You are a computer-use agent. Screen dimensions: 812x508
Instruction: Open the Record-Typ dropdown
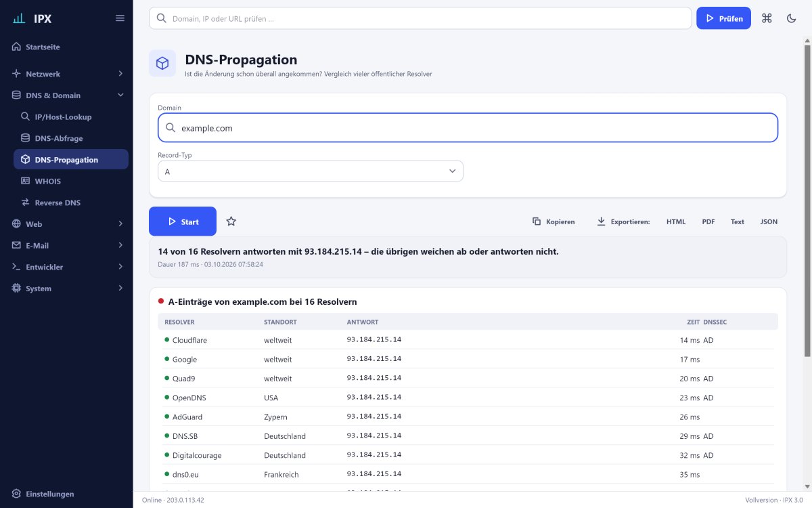pyautogui.click(x=311, y=171)
